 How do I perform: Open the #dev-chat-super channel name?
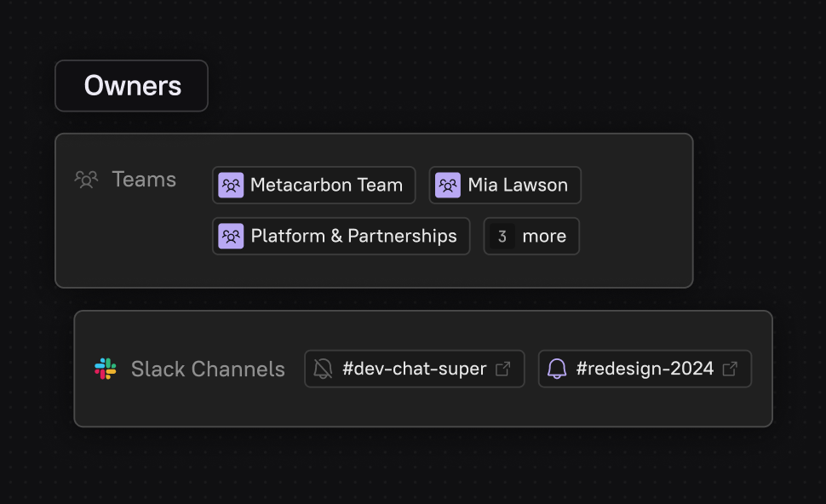click(414, 369)
